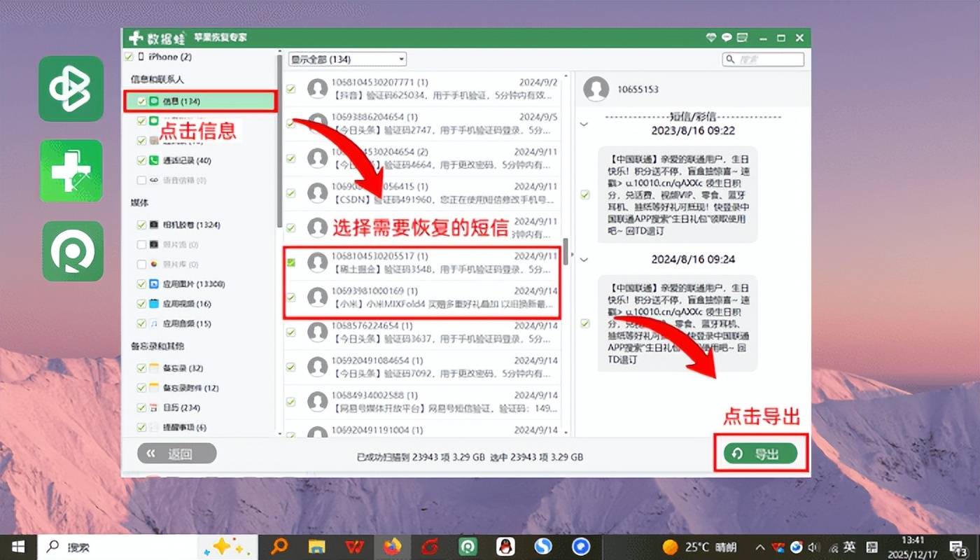Enable the 照片流 (0) checkbox
The image size is (980, 560).
142,245
